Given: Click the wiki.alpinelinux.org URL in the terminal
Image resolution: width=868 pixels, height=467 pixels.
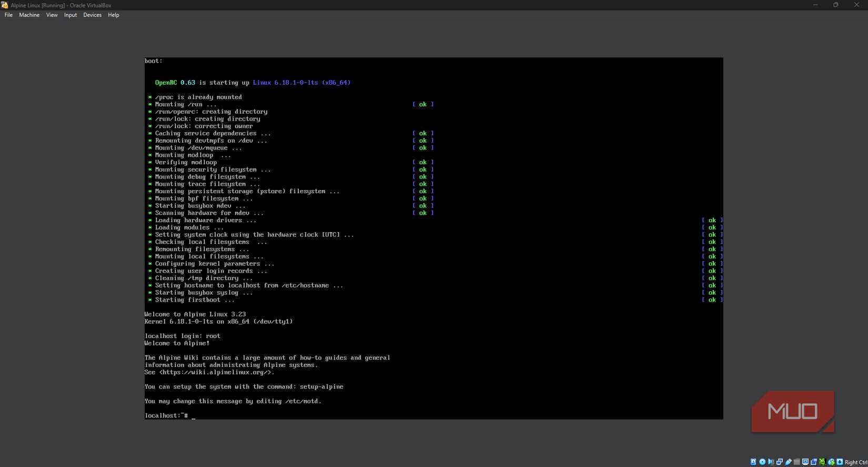Looking at the screenshot, I should [x=217, y=372].
